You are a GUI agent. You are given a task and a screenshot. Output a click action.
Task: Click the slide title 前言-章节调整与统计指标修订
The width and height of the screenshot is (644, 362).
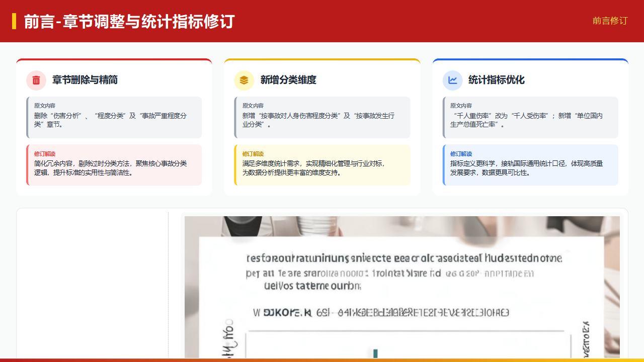[129, 22]
